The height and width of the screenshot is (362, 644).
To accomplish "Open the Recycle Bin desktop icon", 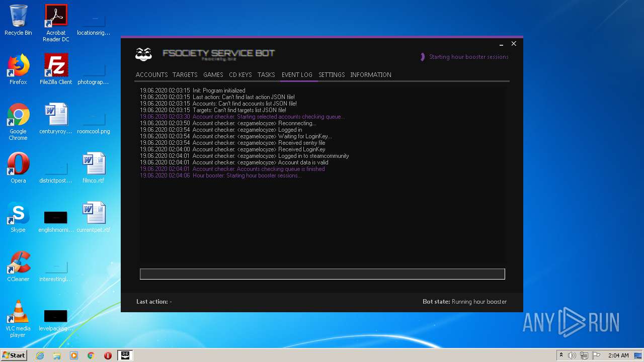I will (18, 20).
